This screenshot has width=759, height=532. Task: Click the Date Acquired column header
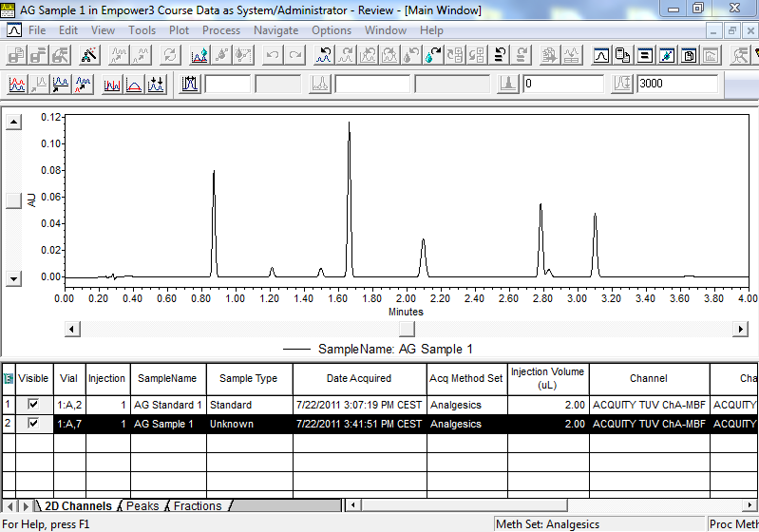(359, 378)
